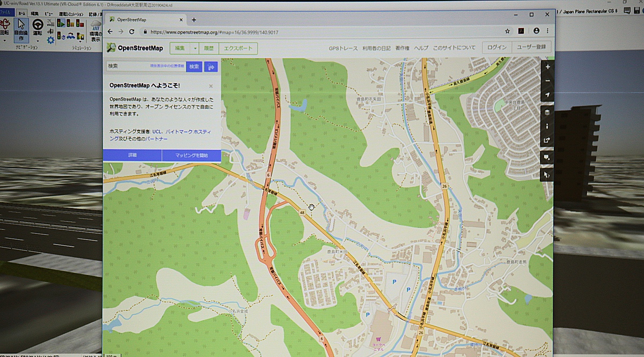Open the 著作権 copyright page
The image size is (644, 357).
[x=402, y=48]
